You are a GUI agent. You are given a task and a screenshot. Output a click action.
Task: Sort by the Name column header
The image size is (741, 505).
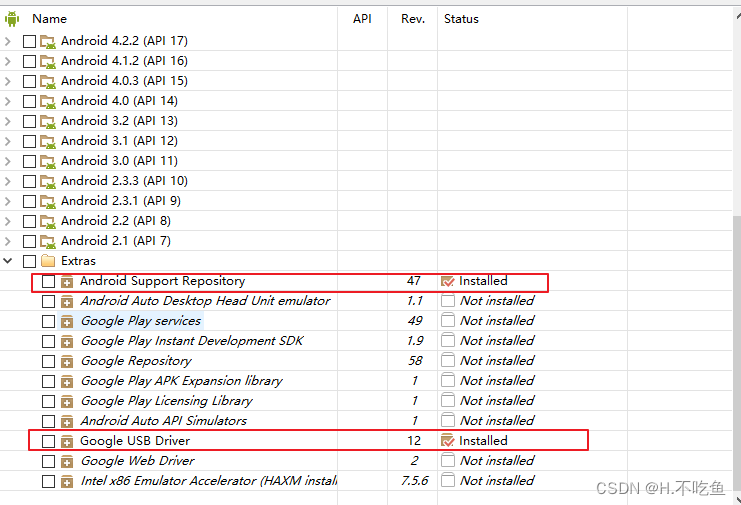49,19
